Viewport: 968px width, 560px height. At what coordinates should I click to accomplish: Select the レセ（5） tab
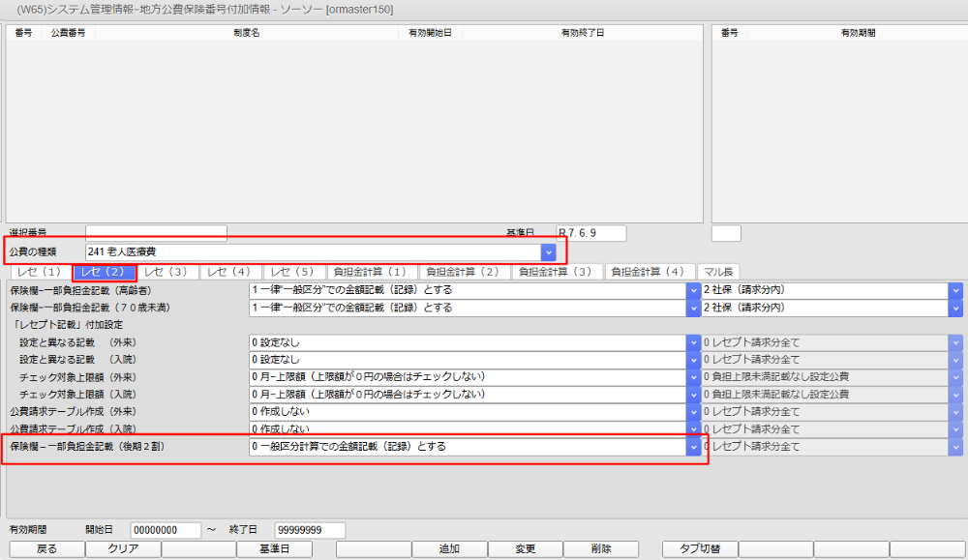click(292, 272)
